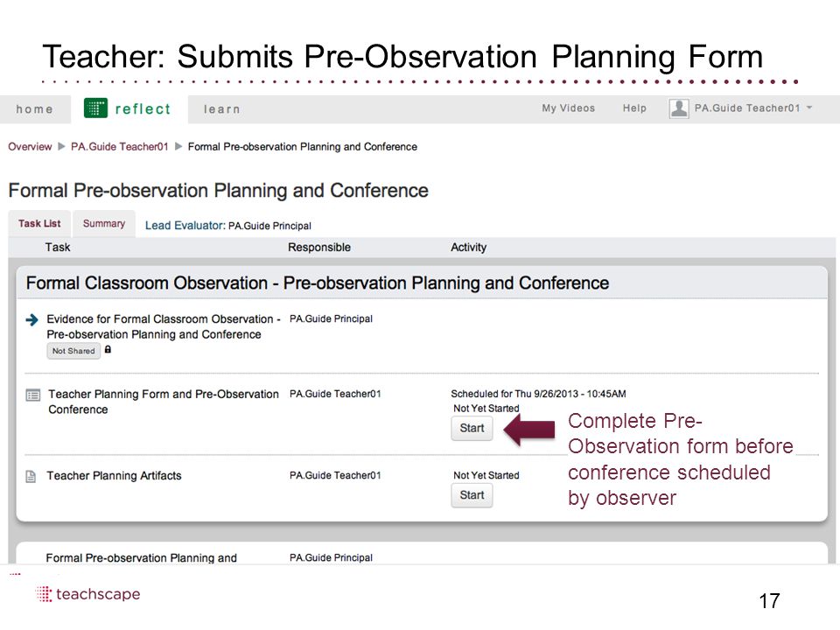Viewport: 840px width, 630px height.
Task: Open the learn navigation tab
Action: [221, 109]
